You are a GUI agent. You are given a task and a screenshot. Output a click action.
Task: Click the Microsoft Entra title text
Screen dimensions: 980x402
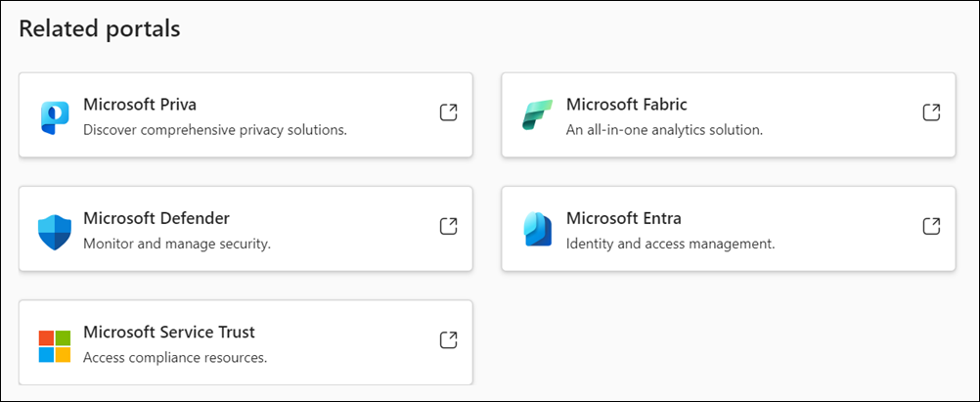(x=624, y=218)
